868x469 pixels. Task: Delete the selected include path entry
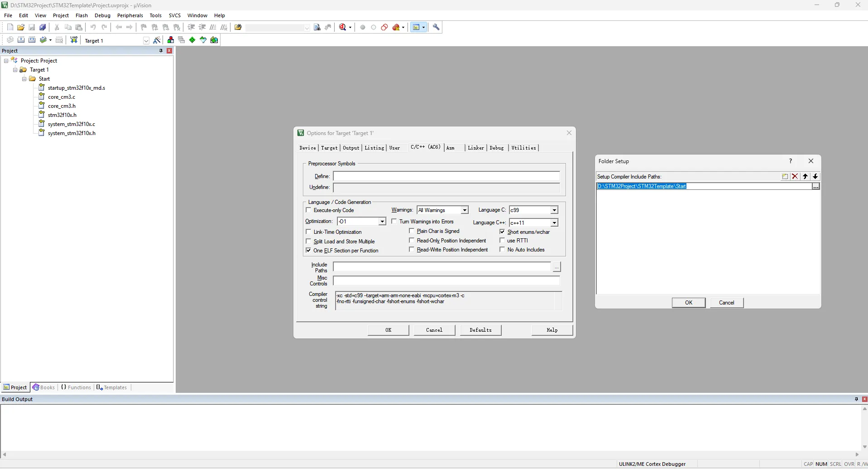click(x=795, y=177)
